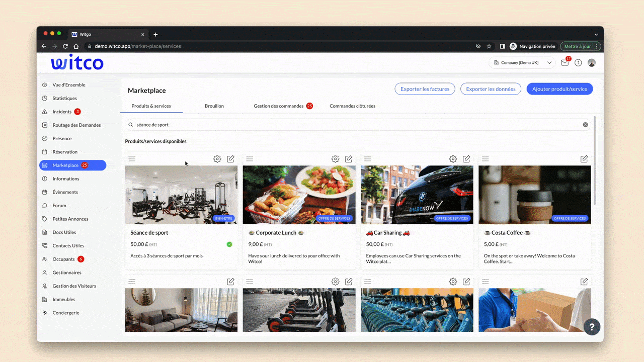Select Produits & services tab
Viewport: 644px width, 362px height.
tap(151, 106)
